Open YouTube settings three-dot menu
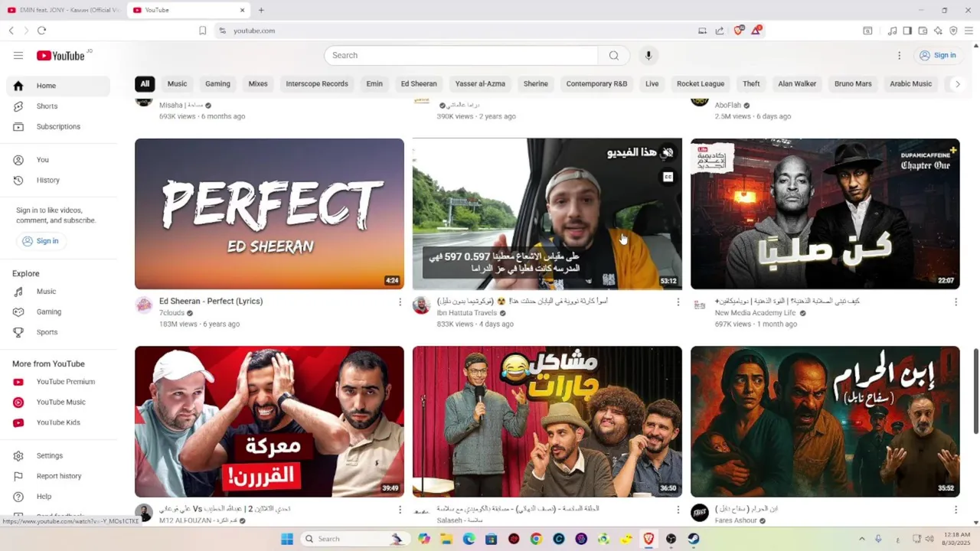The height and width of the screenshot is (551, 980). click(899, 55)
